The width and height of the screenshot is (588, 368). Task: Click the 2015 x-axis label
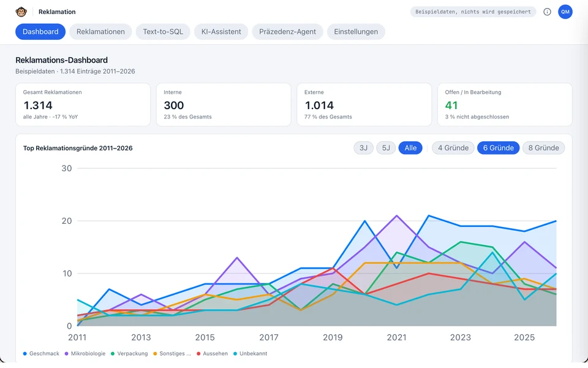tap(205, 337)
